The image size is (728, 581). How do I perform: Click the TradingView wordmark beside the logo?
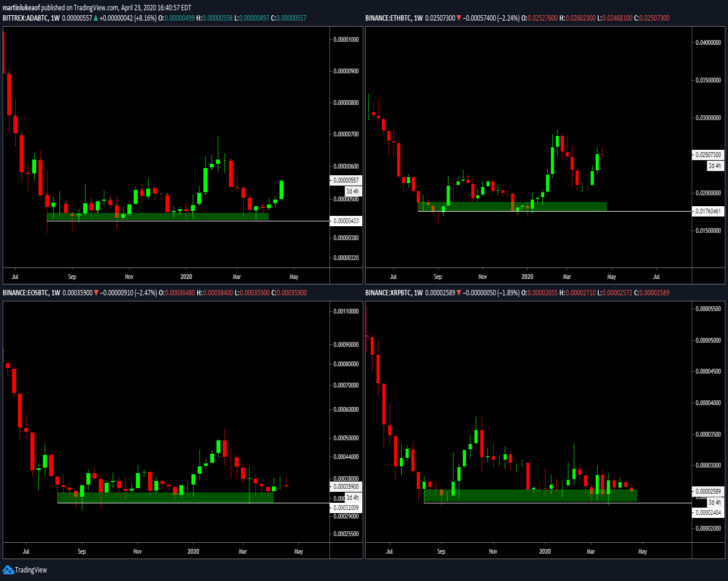31,570
